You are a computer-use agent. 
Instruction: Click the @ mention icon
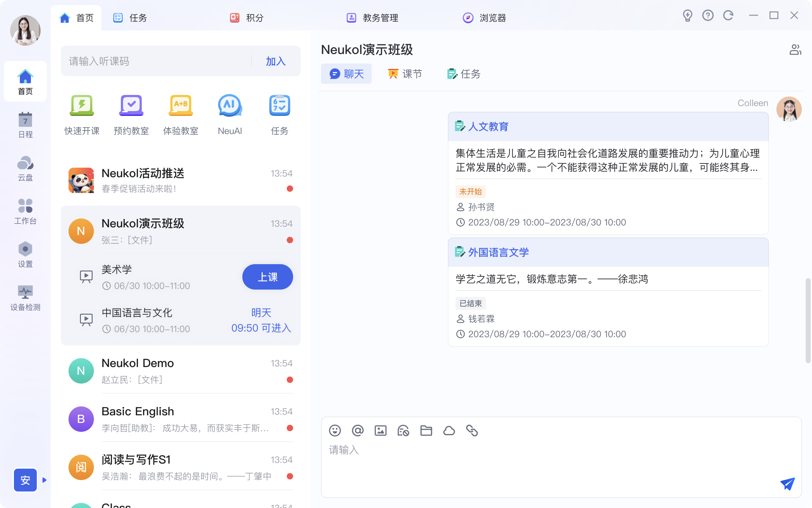(x=357, y=431)
